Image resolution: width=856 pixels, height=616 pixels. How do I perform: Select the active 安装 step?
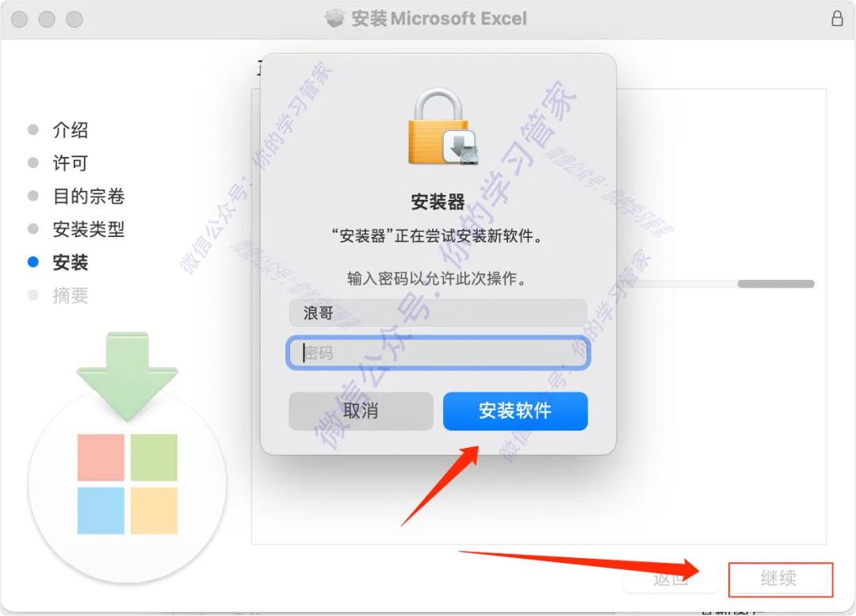coord(70,262)
